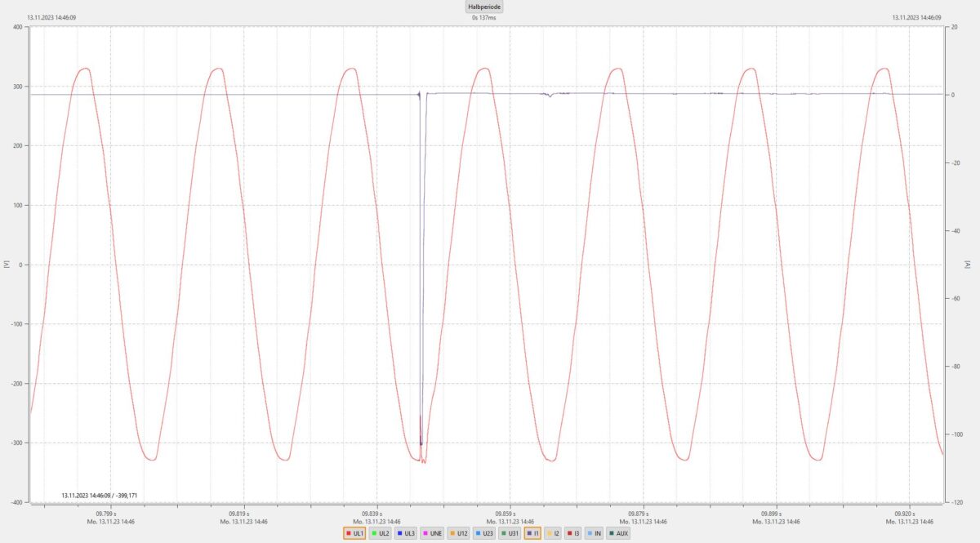Select the 09.799 s time axis label
The height and width of the screenshot is (543, 980).
[106, 514]
